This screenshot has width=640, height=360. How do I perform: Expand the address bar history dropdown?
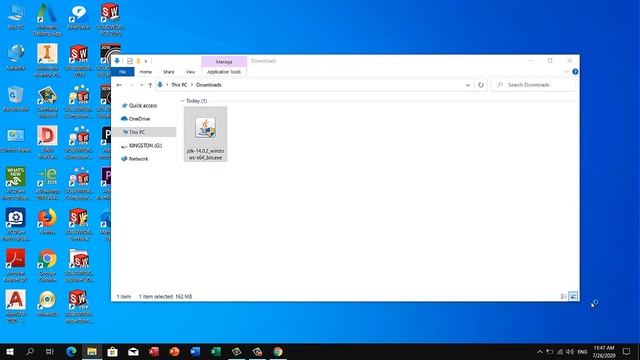click(x=468, y=85)
